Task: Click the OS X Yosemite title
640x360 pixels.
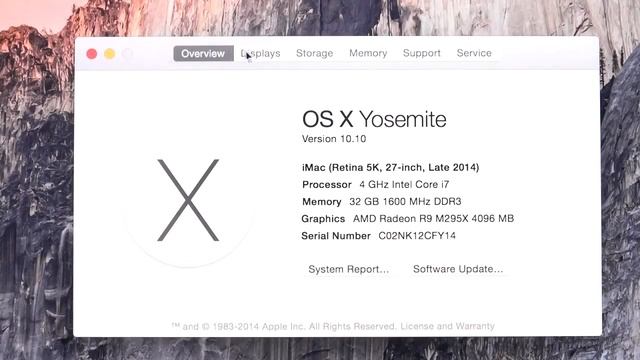Action: (374, 119)
